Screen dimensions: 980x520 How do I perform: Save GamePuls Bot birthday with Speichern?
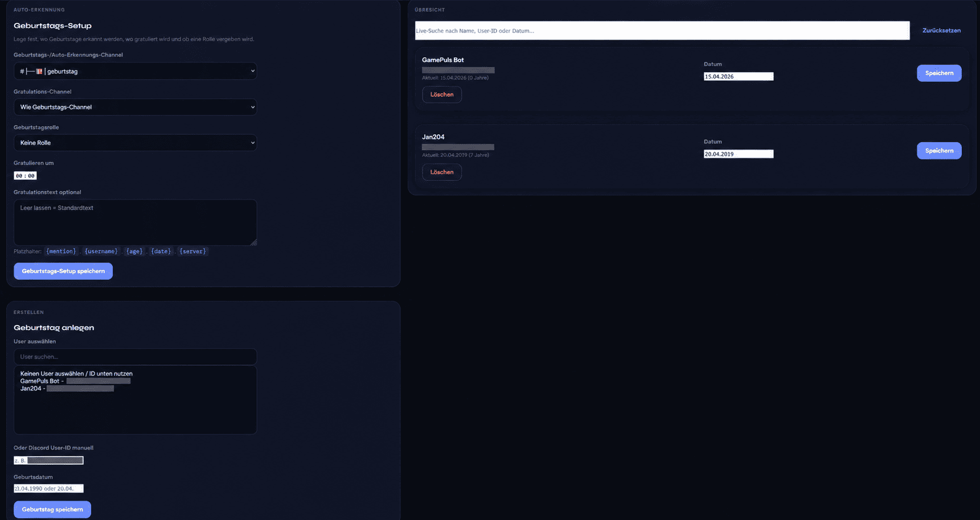click(939, 73)
